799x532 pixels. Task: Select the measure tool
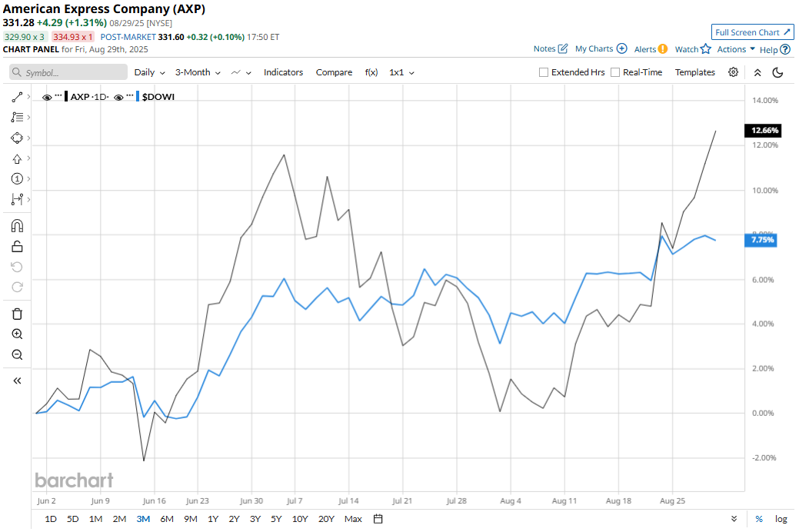pyautogui.click(x=17, y=199)
